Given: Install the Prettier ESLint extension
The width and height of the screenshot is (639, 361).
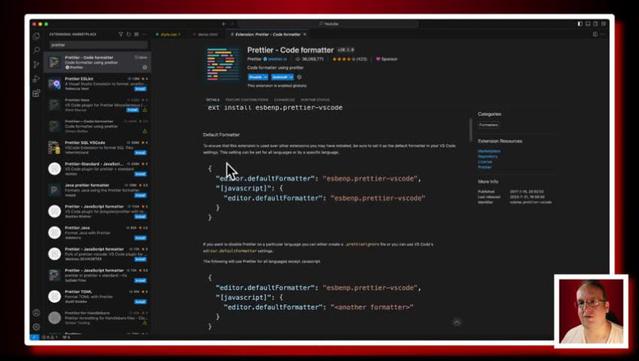Looking at the screenshot, I should (141, 89).
